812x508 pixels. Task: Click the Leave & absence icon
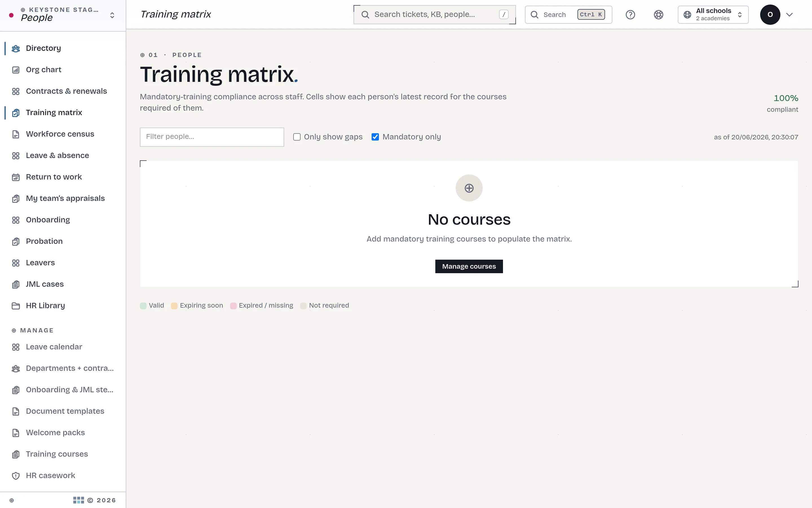click(x=16, y=156)
